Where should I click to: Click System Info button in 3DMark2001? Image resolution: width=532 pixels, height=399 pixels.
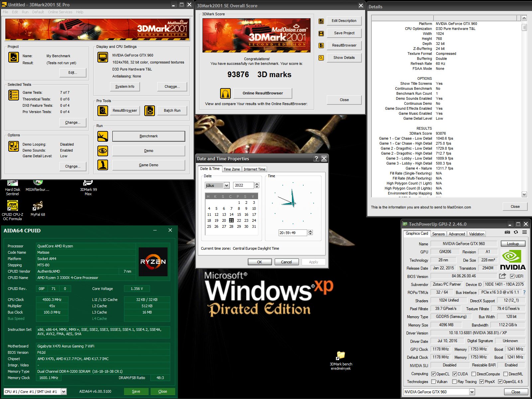pos(125,86)
